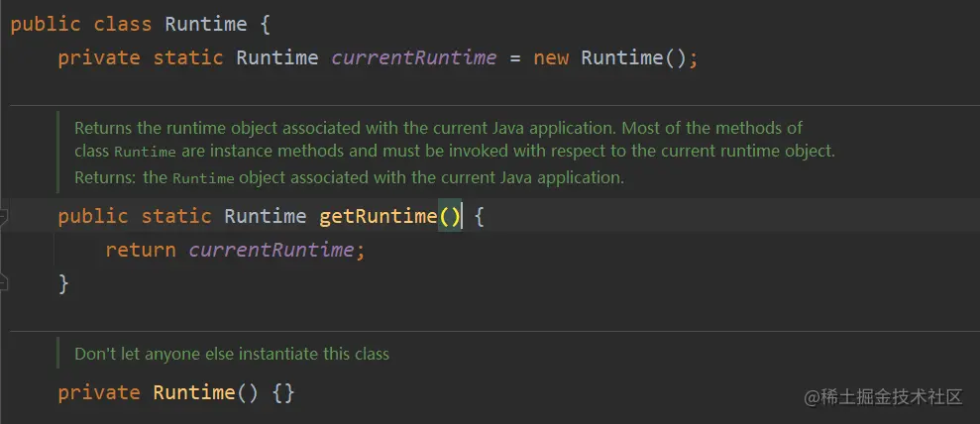Click opening brace after getRuntime()
Screen dimensions: 980x424
(480, 217)
